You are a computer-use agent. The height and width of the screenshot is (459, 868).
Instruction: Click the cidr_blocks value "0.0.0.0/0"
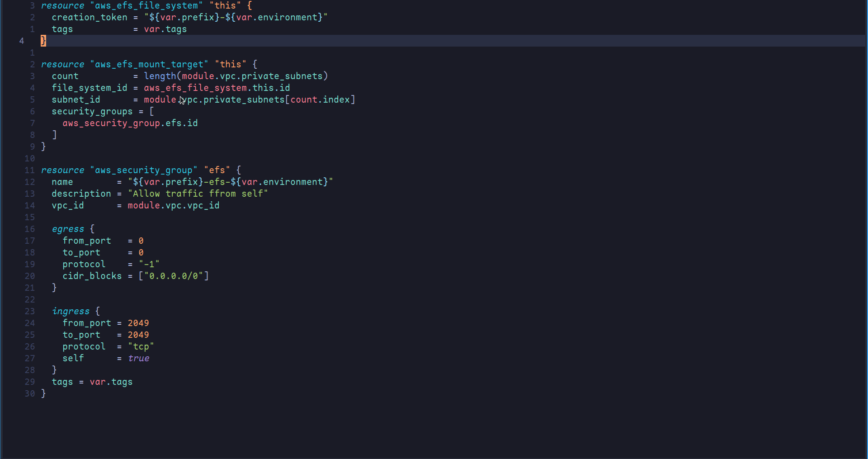[x=174, y=276]
